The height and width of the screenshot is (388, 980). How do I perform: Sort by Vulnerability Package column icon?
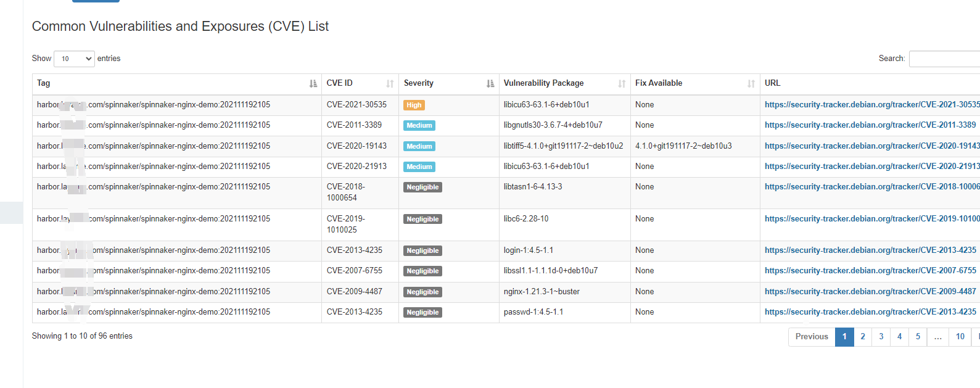(x=622, y=83)
